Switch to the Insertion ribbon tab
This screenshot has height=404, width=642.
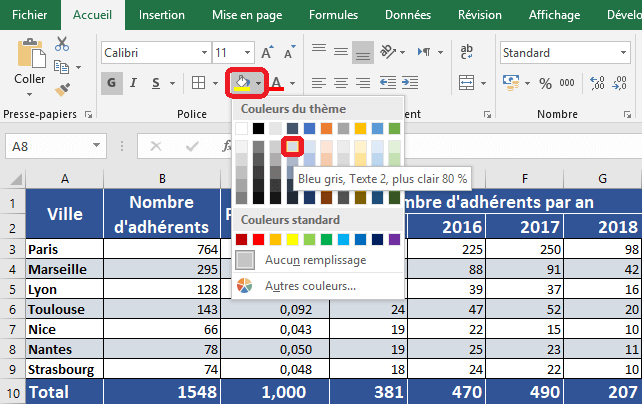(161, 15)
